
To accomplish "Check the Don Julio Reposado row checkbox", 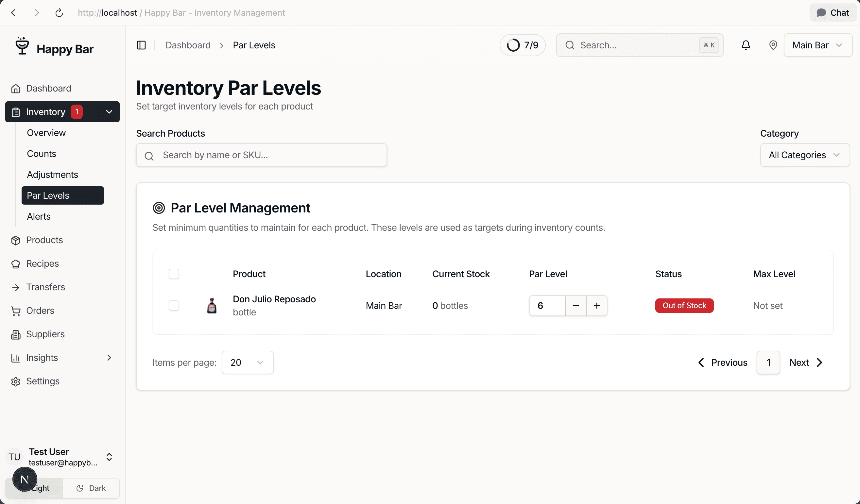I will point(174,306).
